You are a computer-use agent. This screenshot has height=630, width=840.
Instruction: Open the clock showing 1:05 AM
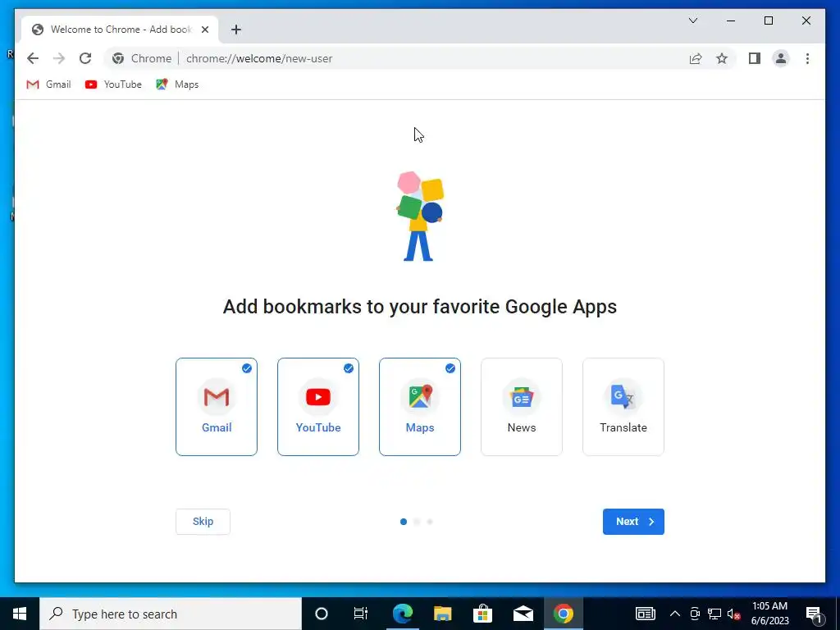(x=769, y=614)
